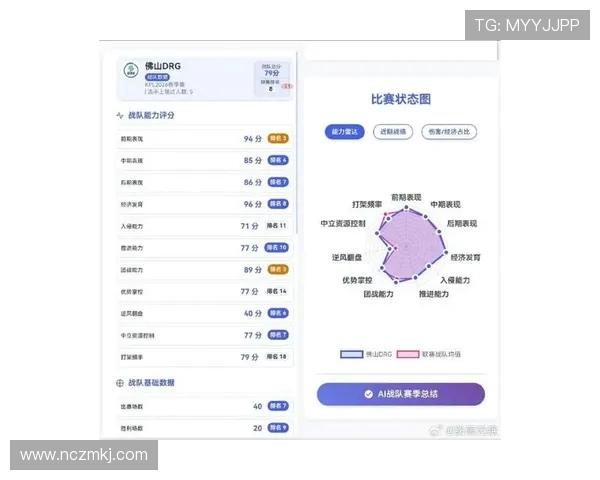This screenshot has width=600, height=480.
Task: Click the 排名 6 badge beside 40 分
Action: coord(278,313)
